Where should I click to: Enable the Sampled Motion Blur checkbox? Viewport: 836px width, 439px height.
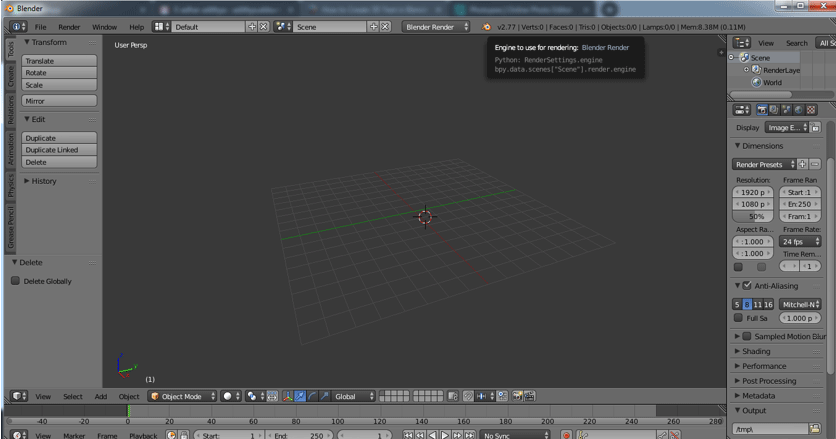(x=746, y=336)
